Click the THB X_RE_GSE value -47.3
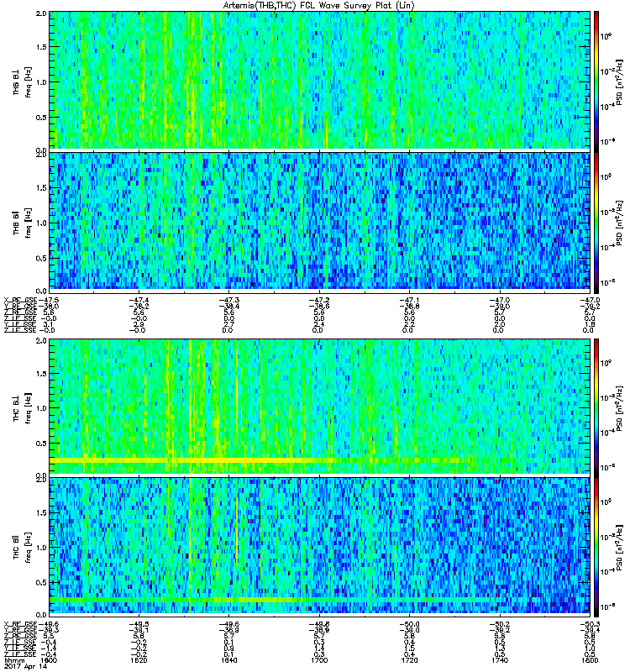This screenshot has width=630, height=672. click(228, 301)
